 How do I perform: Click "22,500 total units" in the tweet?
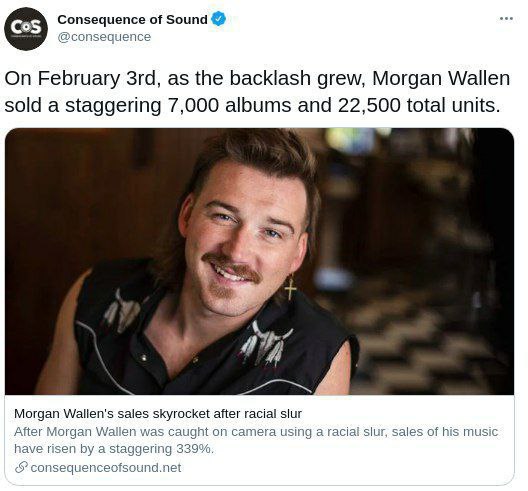click(x=419, y=105)
